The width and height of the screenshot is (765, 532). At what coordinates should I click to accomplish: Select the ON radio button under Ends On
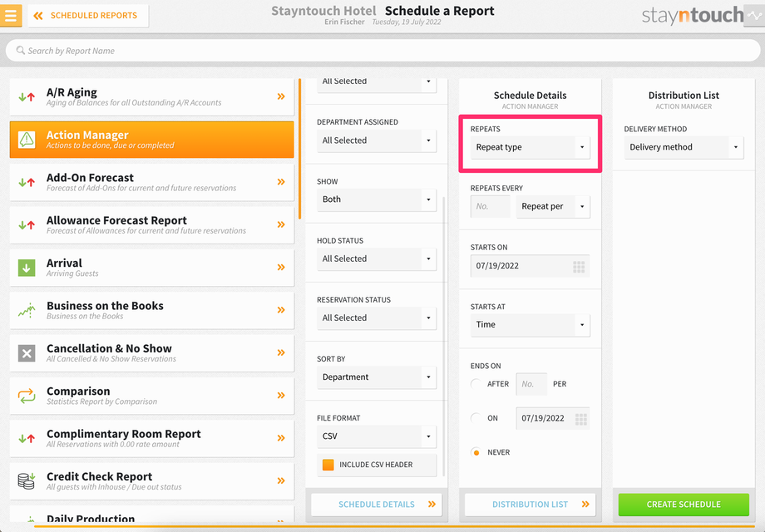click(476, 418)
